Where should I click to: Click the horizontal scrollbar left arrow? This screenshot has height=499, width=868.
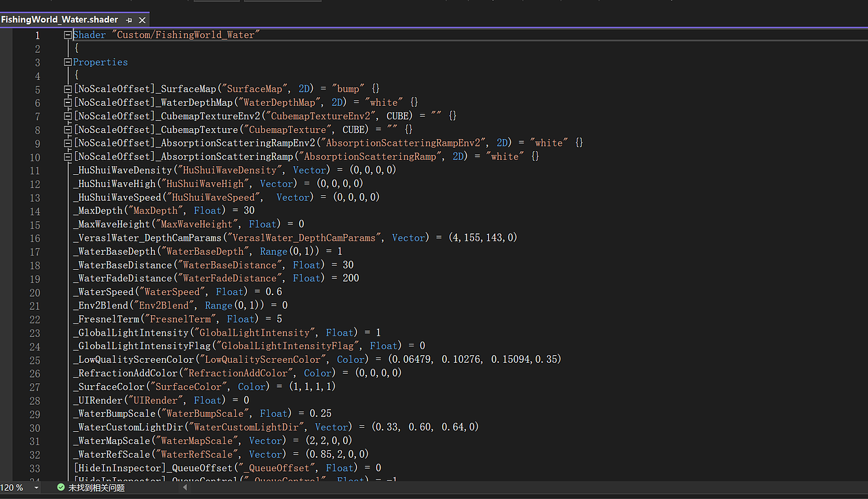point(184,487)
